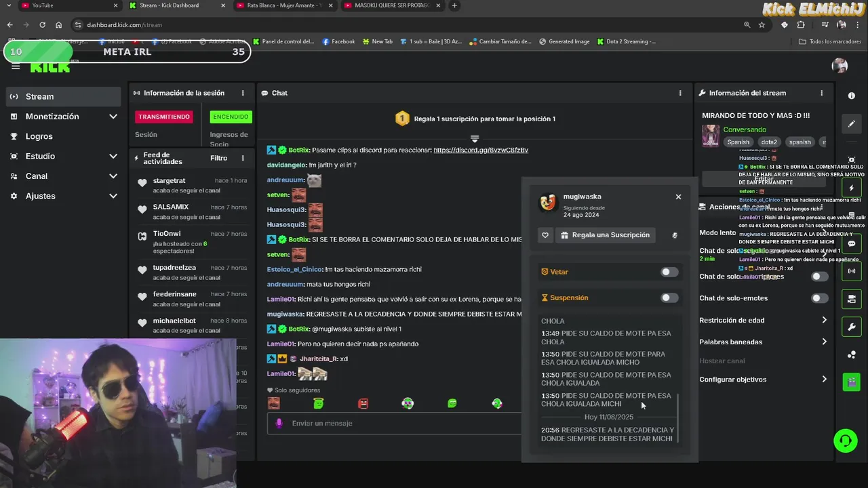Open Configurar objetivos settings

tap(764, 379)
